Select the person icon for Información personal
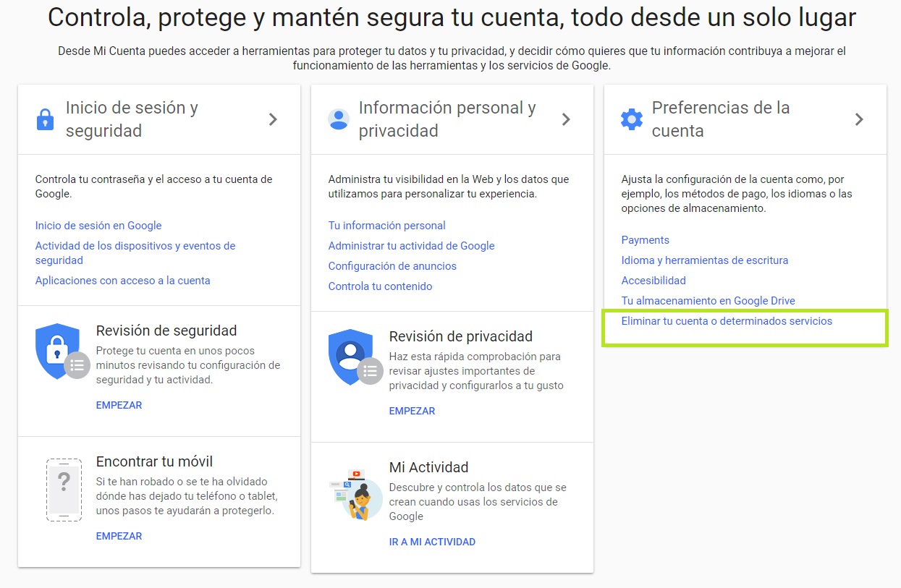 (x=338, y=119)
